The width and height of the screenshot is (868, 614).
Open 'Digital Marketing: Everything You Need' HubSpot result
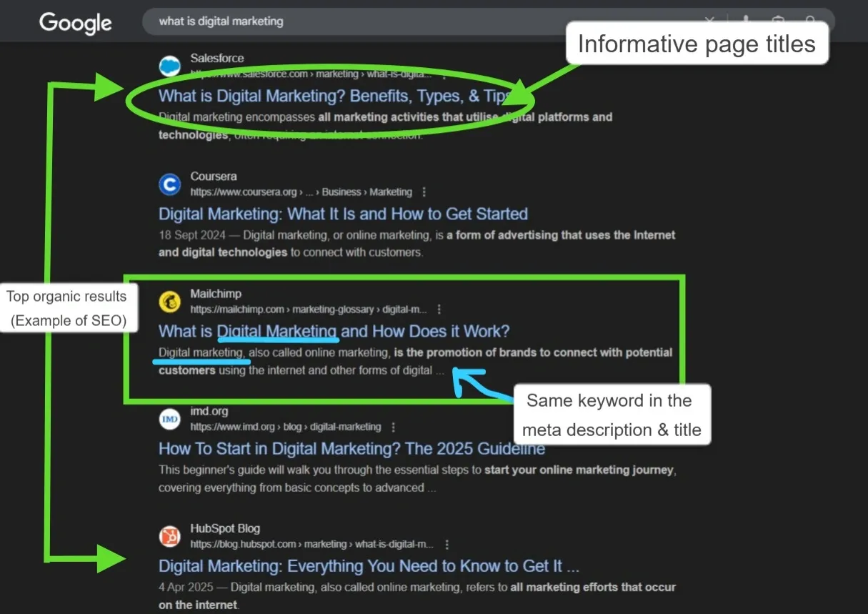[x=369, y=566]
